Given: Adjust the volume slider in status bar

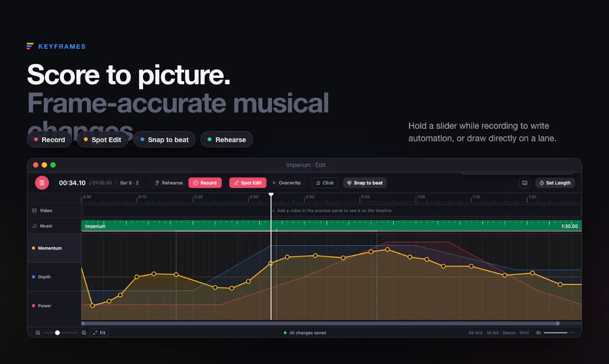Looking at the screenshot, I should [559, 333].
